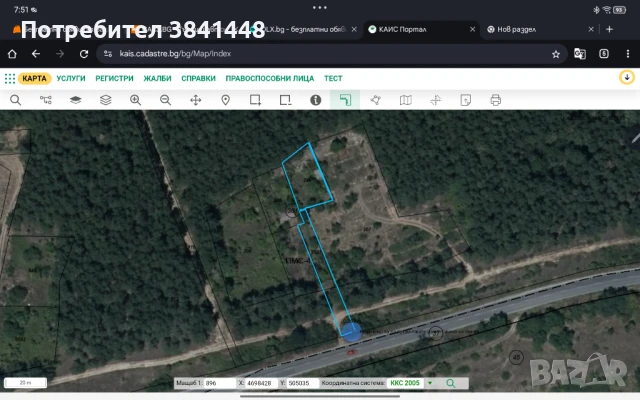This screenshot has height=400, width=640.
Task: Select the rectangle remove selection tool
Action: click(285, 100)
